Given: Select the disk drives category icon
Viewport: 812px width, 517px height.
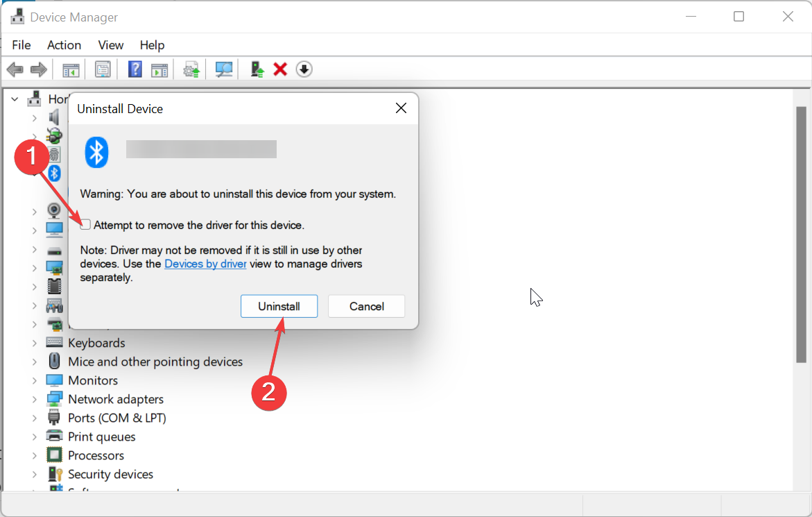Looking at the screenshot, I should point(54,252).
